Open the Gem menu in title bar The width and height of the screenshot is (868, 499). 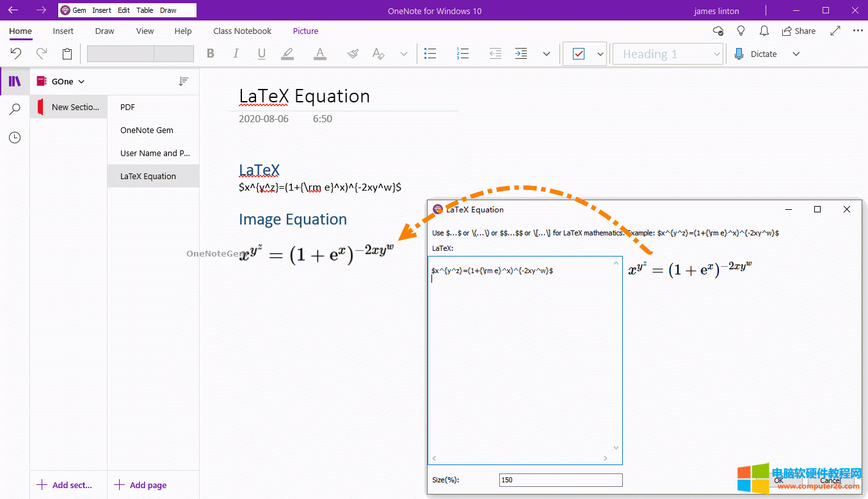(x=74, y=10)
